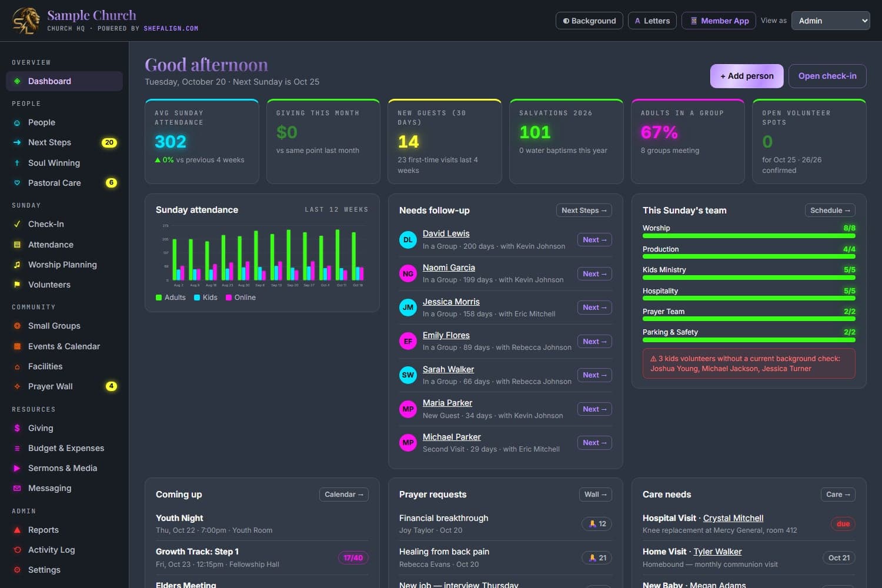Open the Letters button in the header

click(652, 21)
